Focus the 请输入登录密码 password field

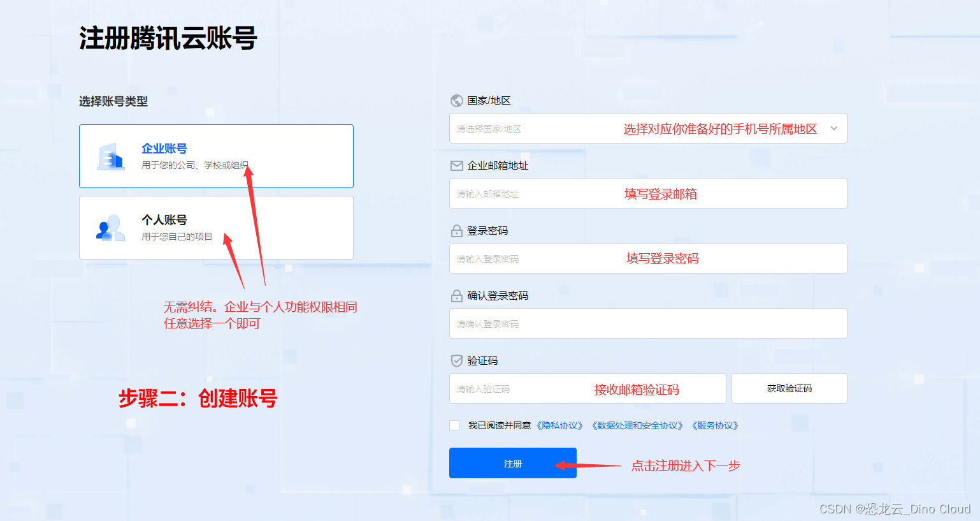648,258
